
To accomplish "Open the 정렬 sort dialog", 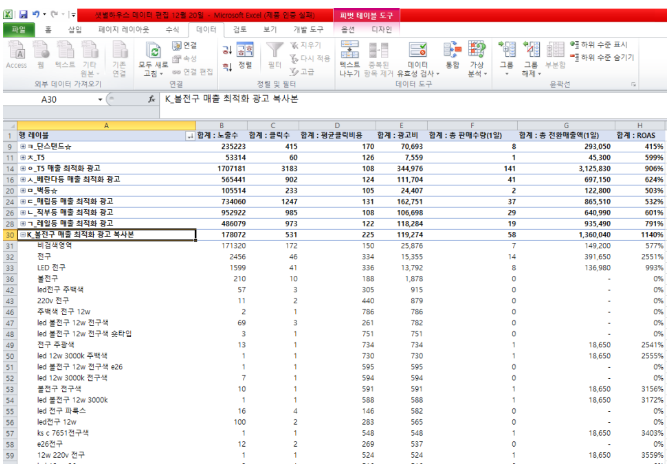I will point(245,55).
